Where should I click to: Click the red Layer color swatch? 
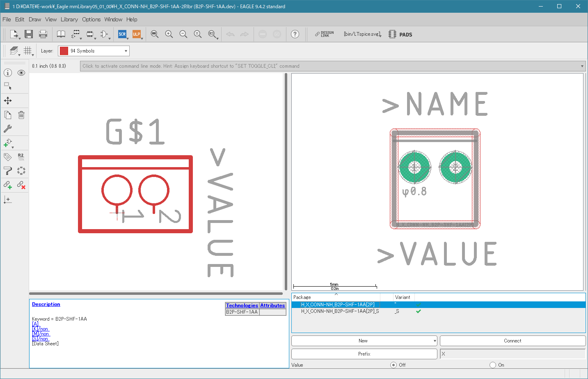click(64, 51)
